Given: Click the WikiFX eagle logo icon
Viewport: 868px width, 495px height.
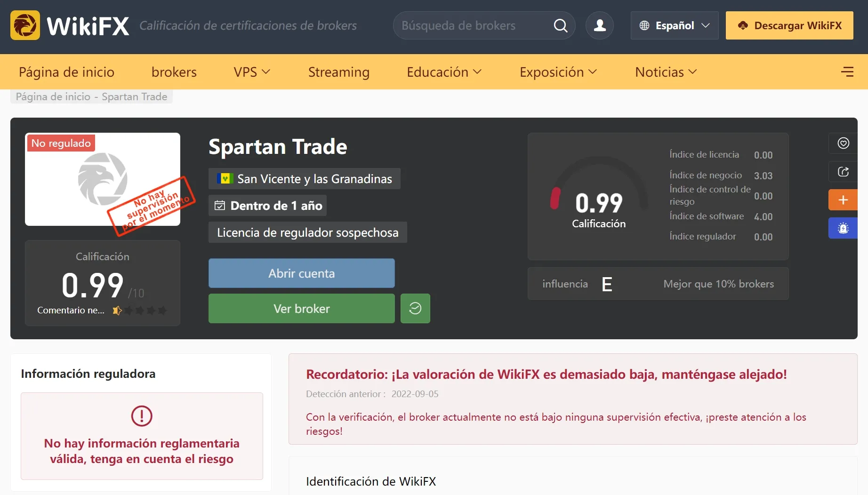Looking at the screenshot, I should tap(25, 25).
